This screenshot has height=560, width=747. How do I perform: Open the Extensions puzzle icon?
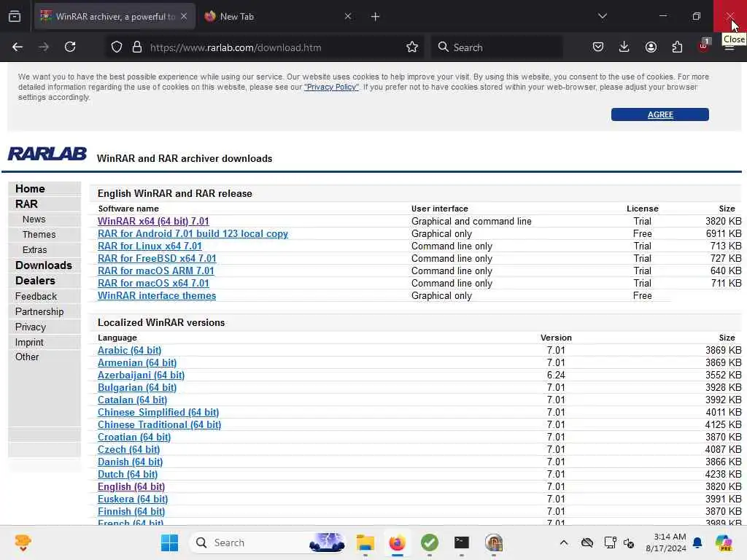677,47
